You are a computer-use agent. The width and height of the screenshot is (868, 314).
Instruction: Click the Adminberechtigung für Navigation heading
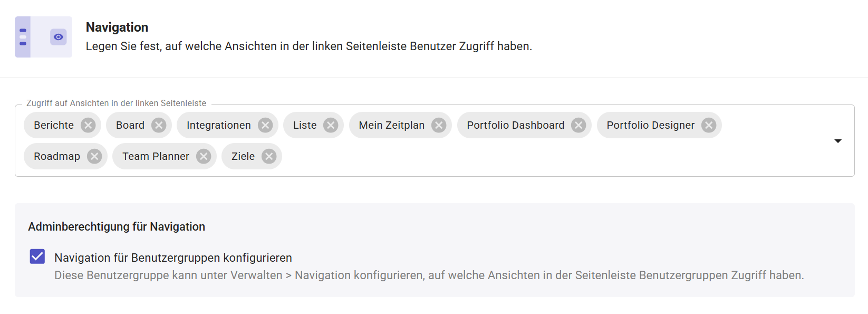tap(117, 226)
